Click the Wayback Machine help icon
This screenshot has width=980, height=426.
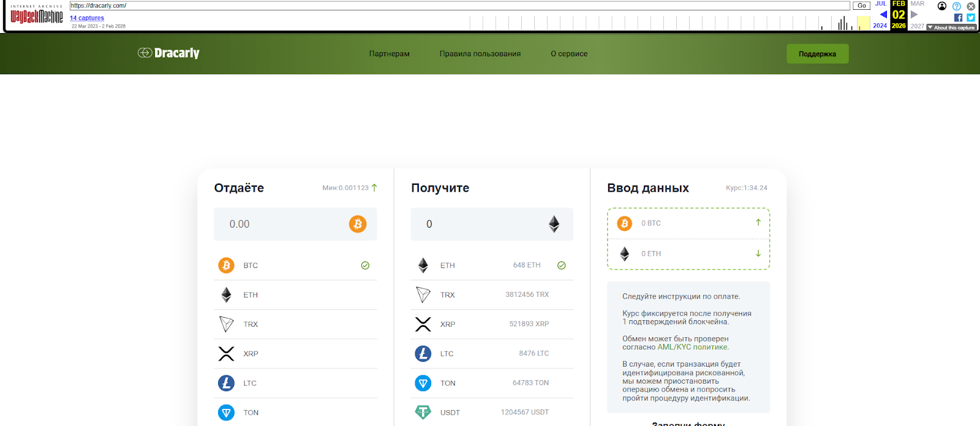pos(956,6)
